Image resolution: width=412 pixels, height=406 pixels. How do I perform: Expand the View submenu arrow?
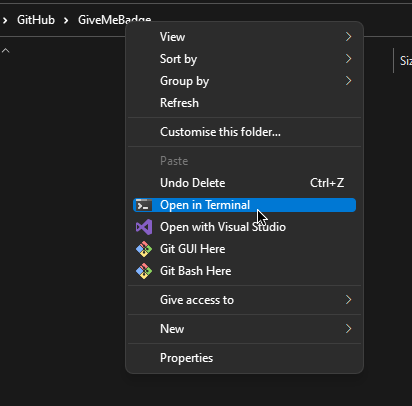pyautogui.click(x=348, y=37)
